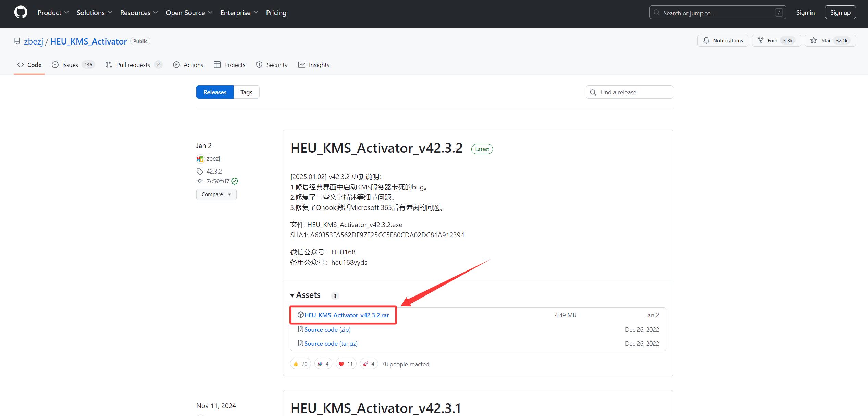Click the zbezj avatar next to author

pos(200,159)
